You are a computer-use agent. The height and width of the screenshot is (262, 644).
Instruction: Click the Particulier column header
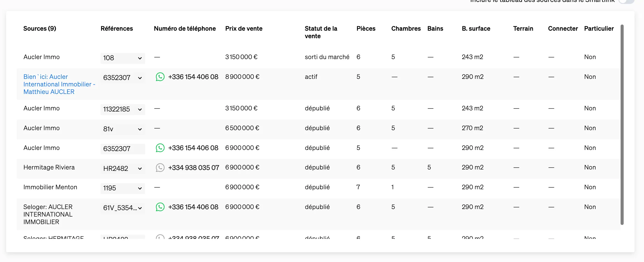tap(599, 28)
